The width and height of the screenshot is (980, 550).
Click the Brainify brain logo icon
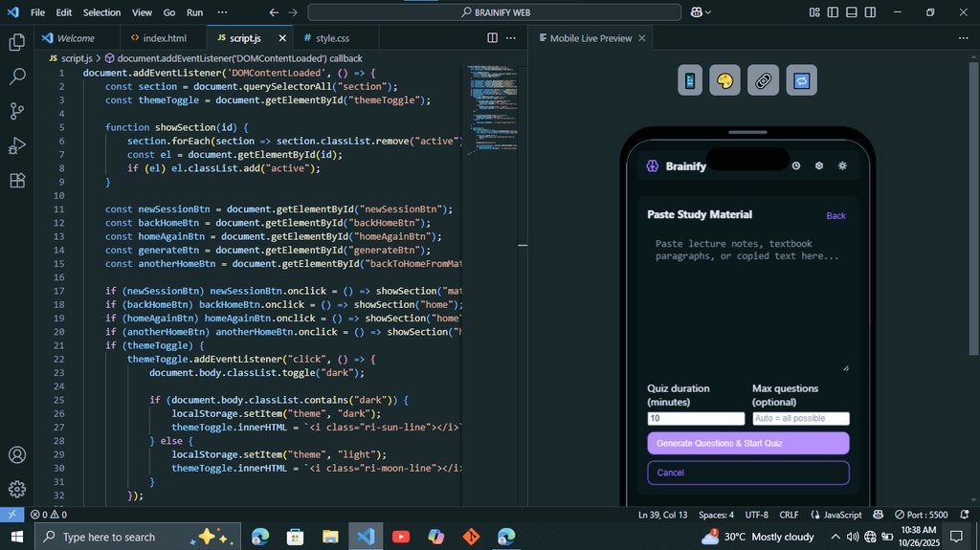tap(653, 165)
